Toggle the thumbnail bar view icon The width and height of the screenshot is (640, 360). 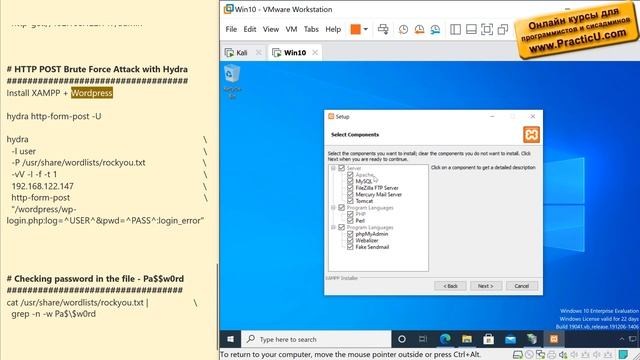click(x=471, y=29)
